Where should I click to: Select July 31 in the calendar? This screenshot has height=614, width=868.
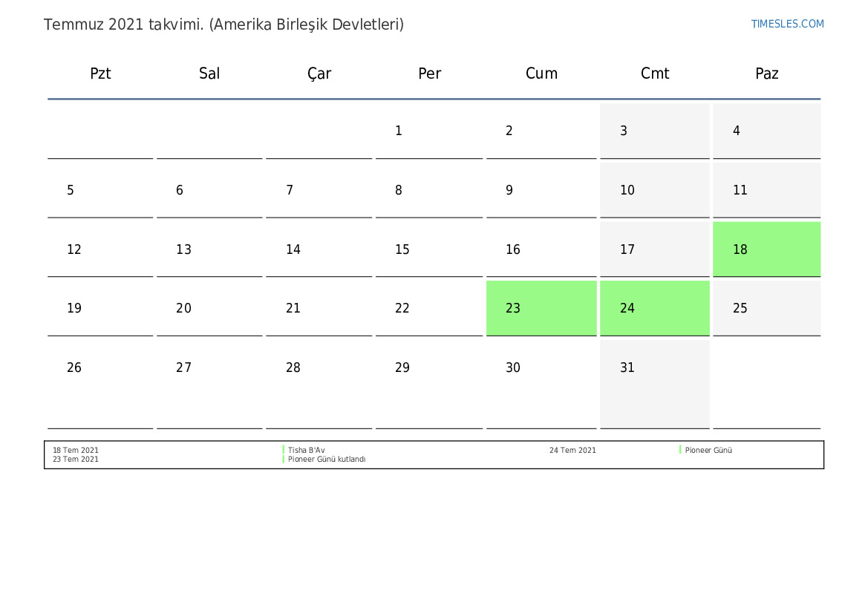point(654,368)
